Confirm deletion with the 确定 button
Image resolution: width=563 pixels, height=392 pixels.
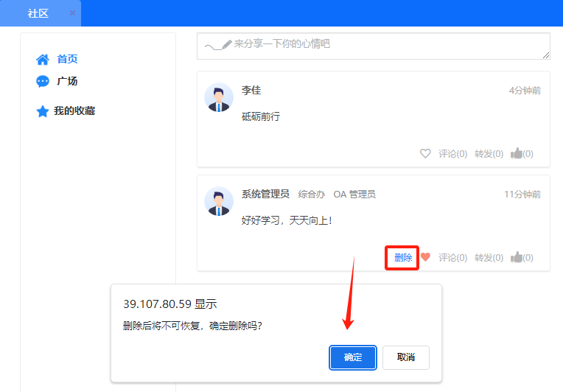pos(353,357)
